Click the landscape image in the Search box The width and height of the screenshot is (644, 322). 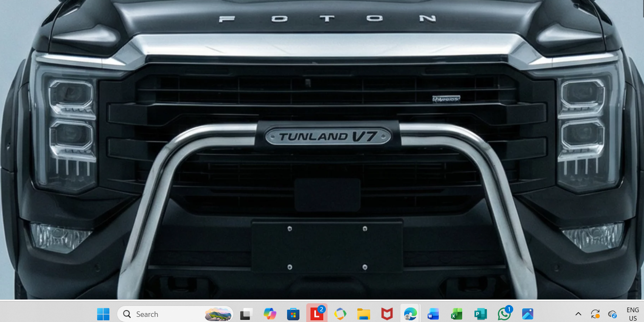tap(218, 314)
